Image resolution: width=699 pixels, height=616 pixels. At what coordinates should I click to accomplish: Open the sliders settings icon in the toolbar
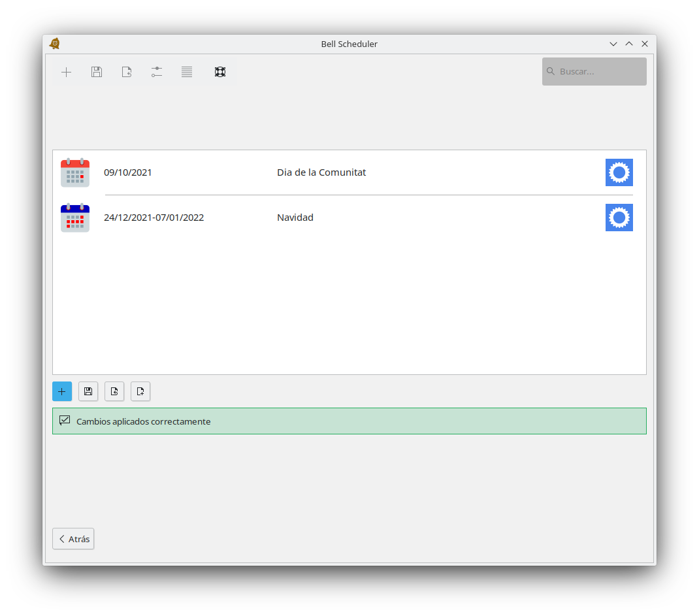[157, 72]
